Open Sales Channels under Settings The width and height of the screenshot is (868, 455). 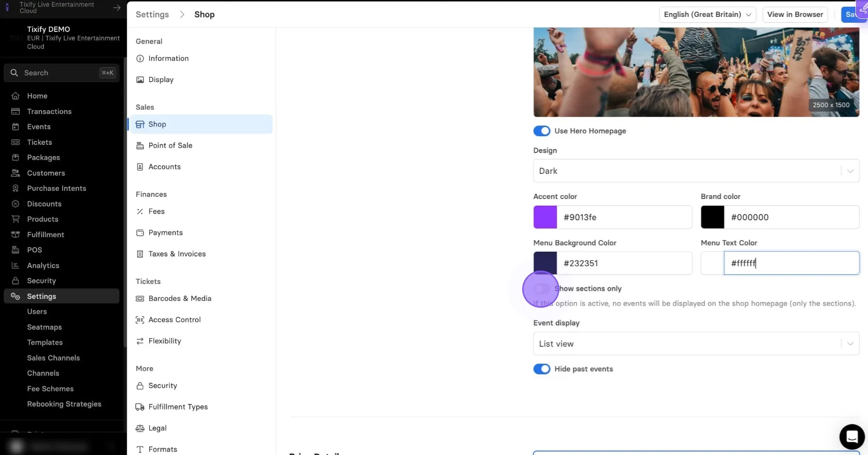coord(54,358)
